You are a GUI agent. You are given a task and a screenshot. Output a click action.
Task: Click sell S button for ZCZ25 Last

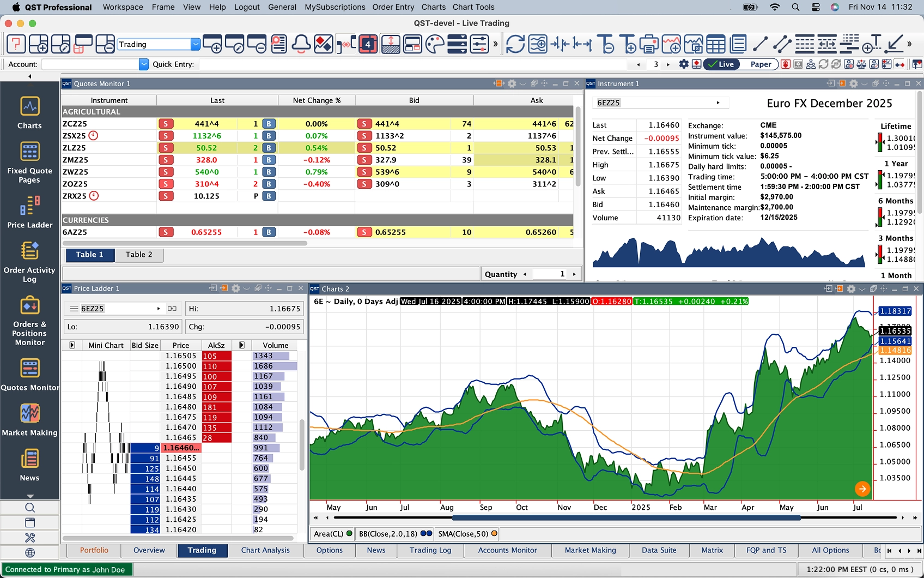tap(166, 124)
